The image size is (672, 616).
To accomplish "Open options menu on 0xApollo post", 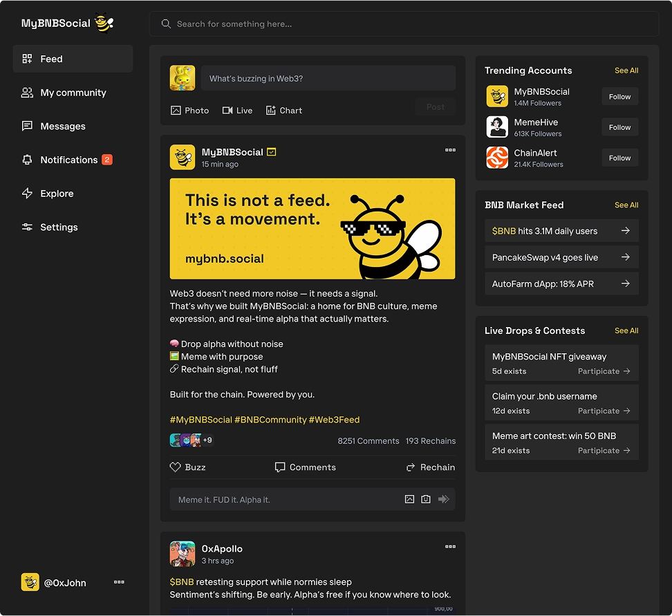I will 450,547.
